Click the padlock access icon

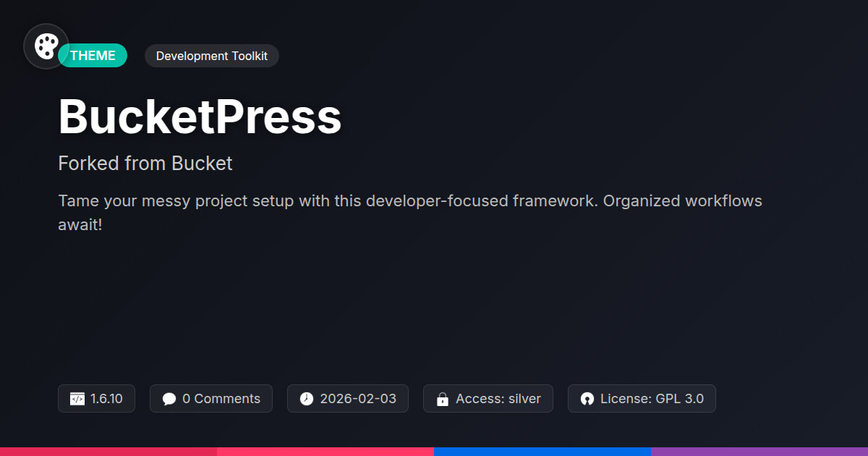pos(443,399)
